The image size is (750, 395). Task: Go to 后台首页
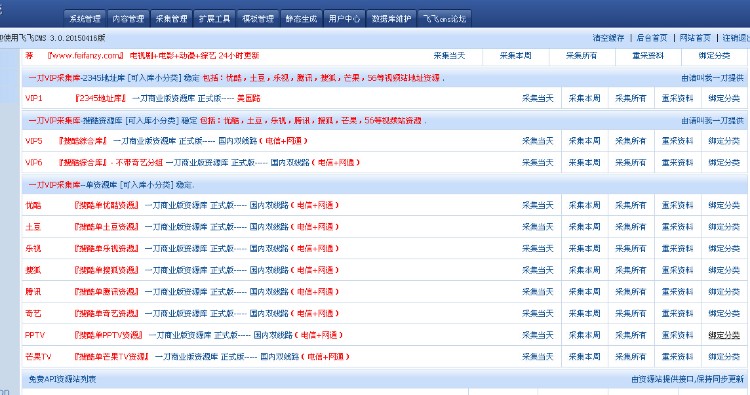651,38
